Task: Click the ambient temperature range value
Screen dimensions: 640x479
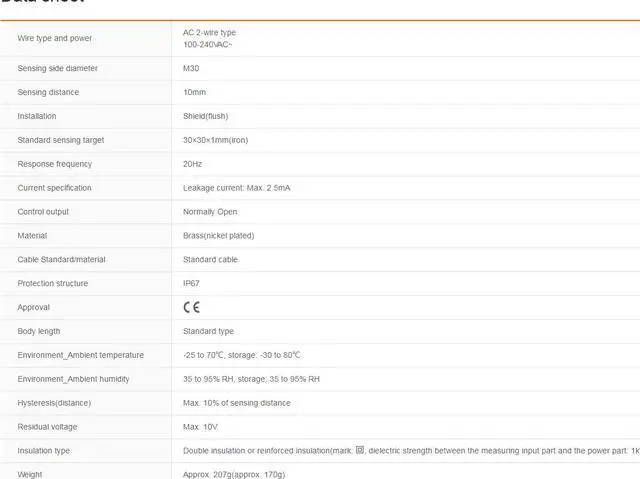Action: click(x=242, y=355)
